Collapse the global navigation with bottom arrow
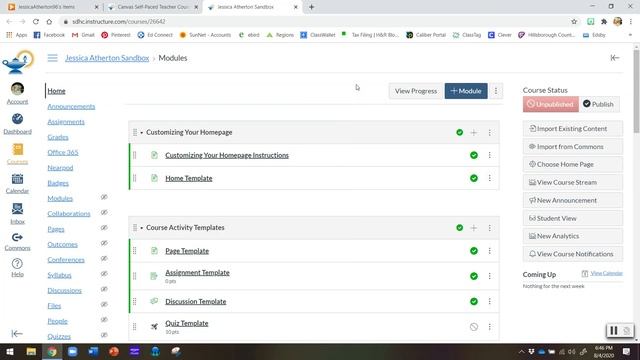Image resolution: width=640 pixels, height=360 pixels. point(17,334)
